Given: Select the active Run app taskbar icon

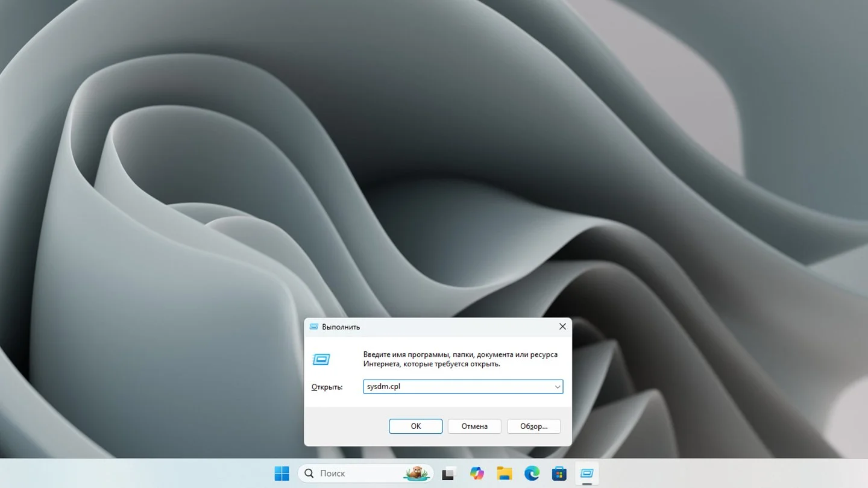Looking at the screenshot, I should (x=587, y=474).
